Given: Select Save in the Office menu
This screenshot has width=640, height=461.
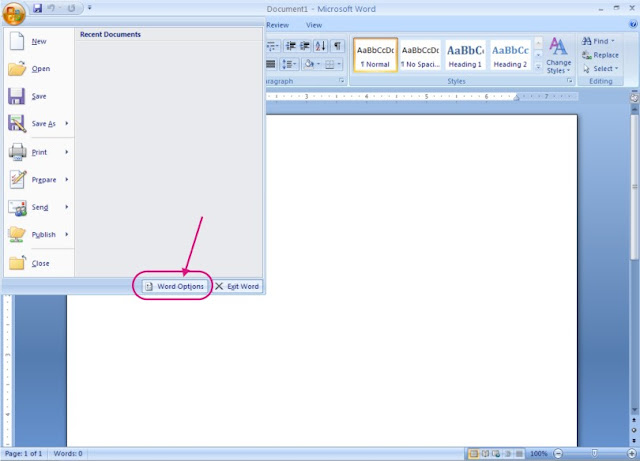Looking at the screenshot, I should (x=39, y=96).
